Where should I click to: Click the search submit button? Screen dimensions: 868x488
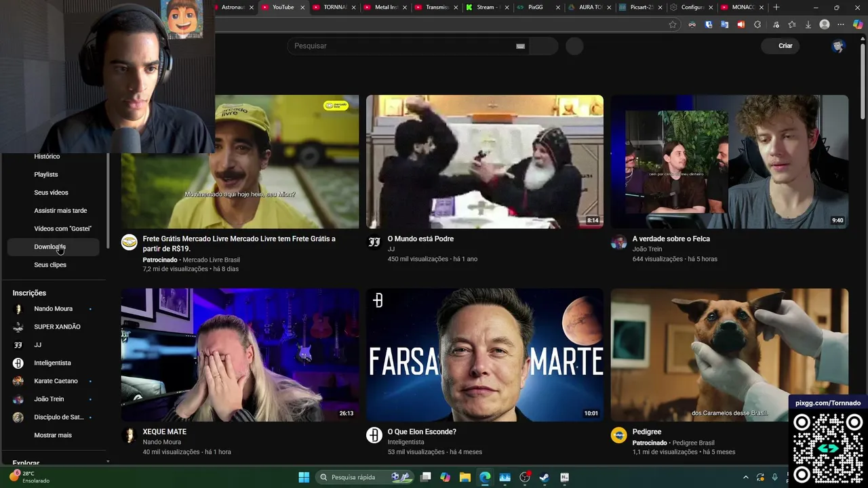click(543, 46)
